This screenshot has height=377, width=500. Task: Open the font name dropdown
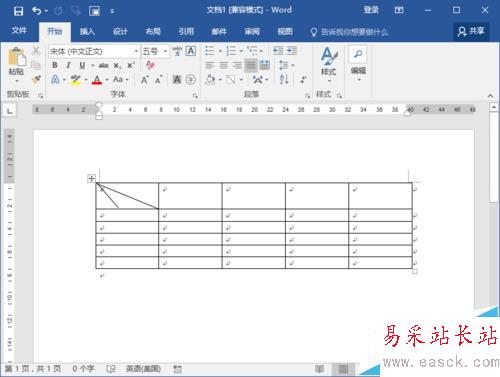tap(136, 51)
